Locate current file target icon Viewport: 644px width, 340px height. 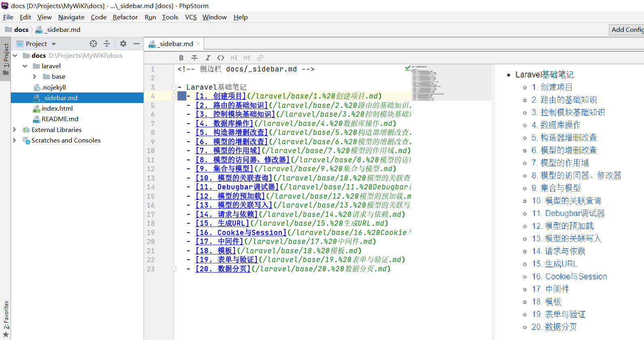93,44
